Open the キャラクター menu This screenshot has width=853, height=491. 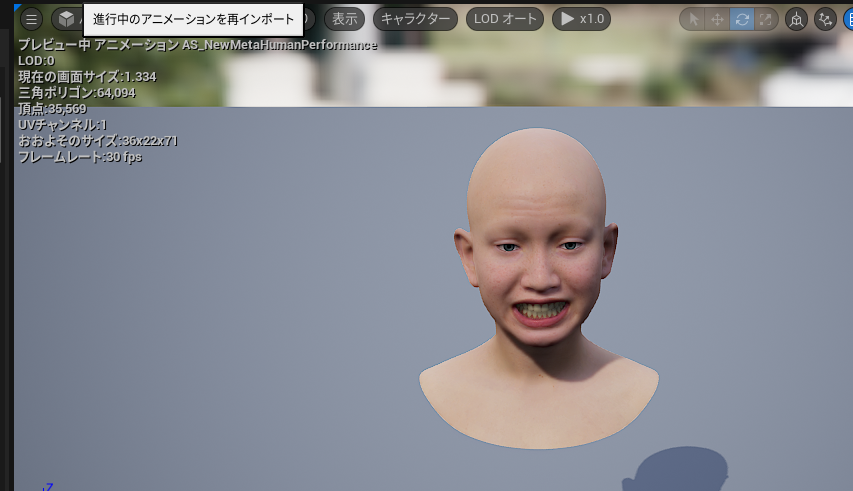point(415,19)
